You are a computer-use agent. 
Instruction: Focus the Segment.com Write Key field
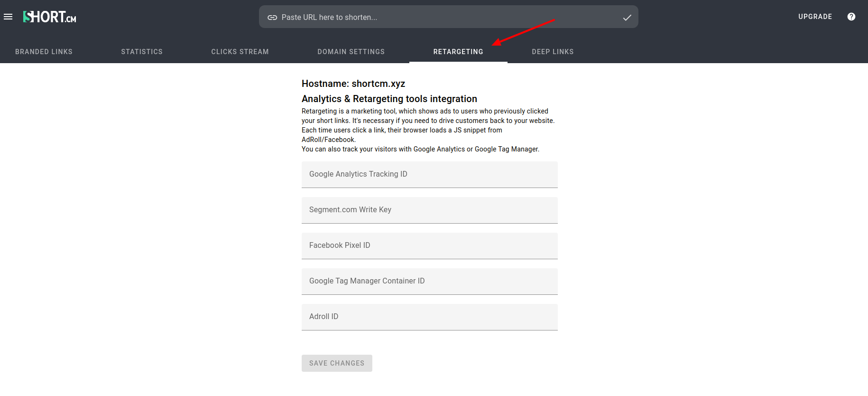tap(430, 210)
